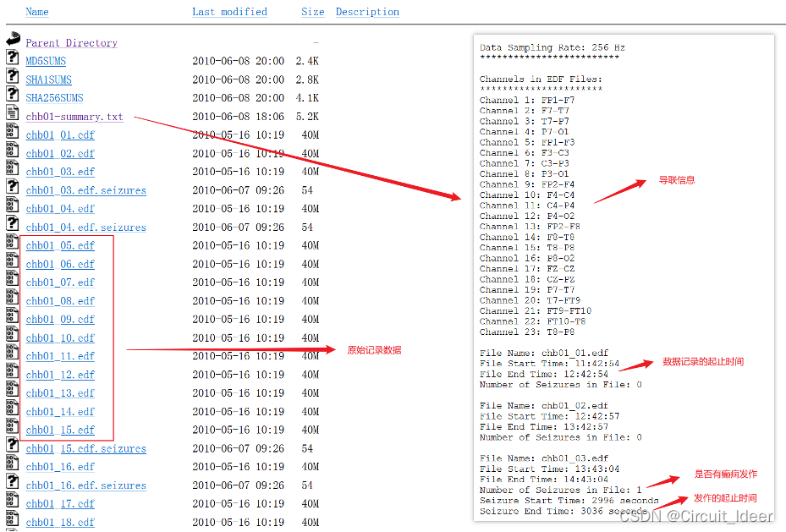Click the binary icon beside chb01_02.edf

[x=13, y=149]
